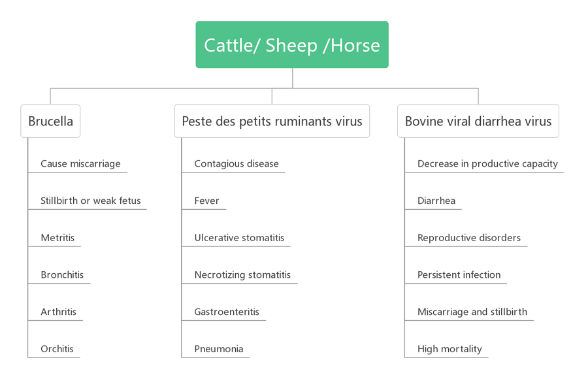Select the High mortality item

click(x=449, y=349)
